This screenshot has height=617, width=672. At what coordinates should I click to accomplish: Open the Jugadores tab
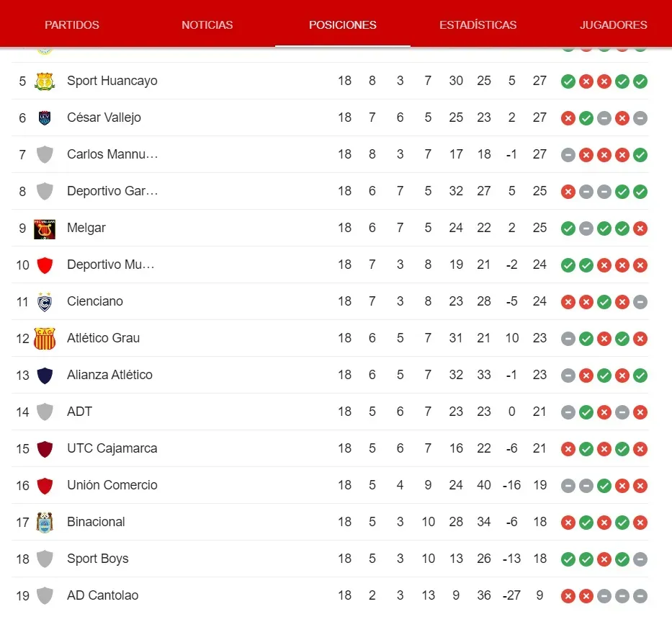click(x=613, y=25)
